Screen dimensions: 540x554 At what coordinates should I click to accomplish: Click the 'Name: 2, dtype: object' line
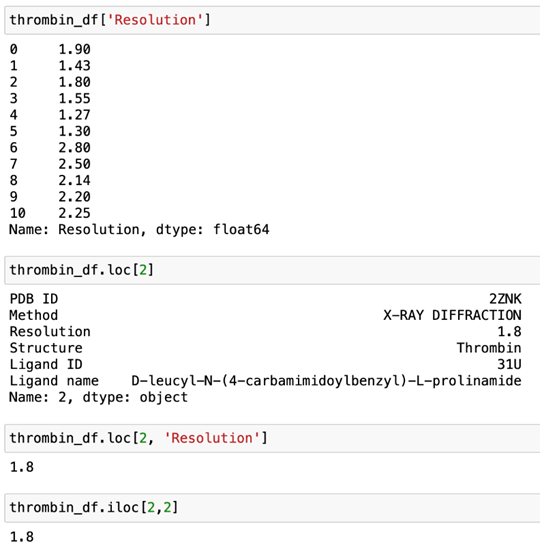click(x=99, y=397)
